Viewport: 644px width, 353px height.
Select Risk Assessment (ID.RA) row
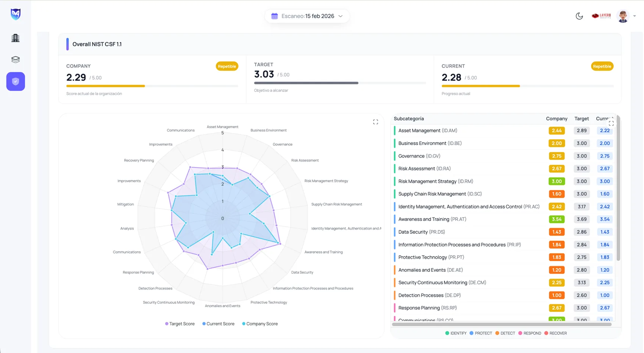pos(503,169)
